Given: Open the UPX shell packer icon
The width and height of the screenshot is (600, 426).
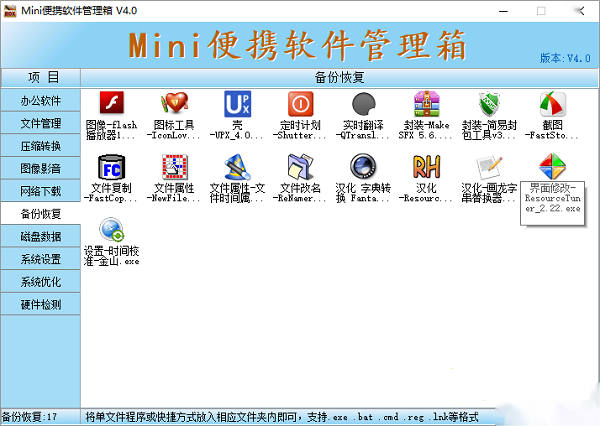Looking at the screenshot, I should (237, 104).
